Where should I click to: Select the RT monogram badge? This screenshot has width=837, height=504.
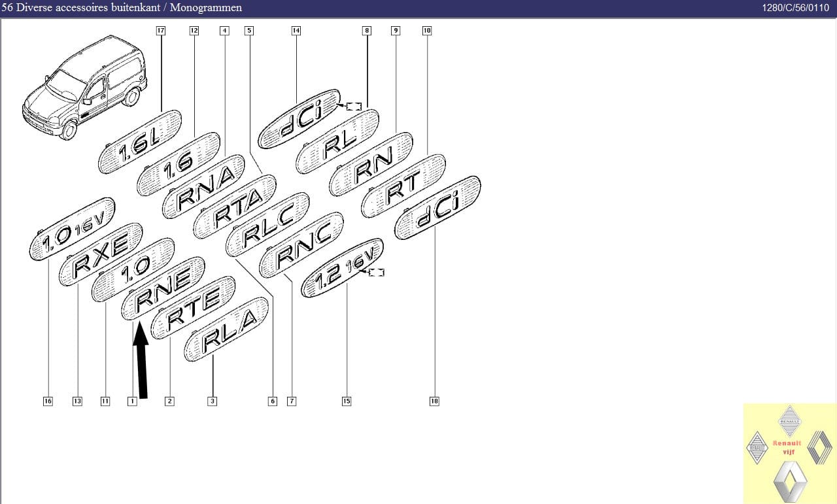click(x=403, y=186)
